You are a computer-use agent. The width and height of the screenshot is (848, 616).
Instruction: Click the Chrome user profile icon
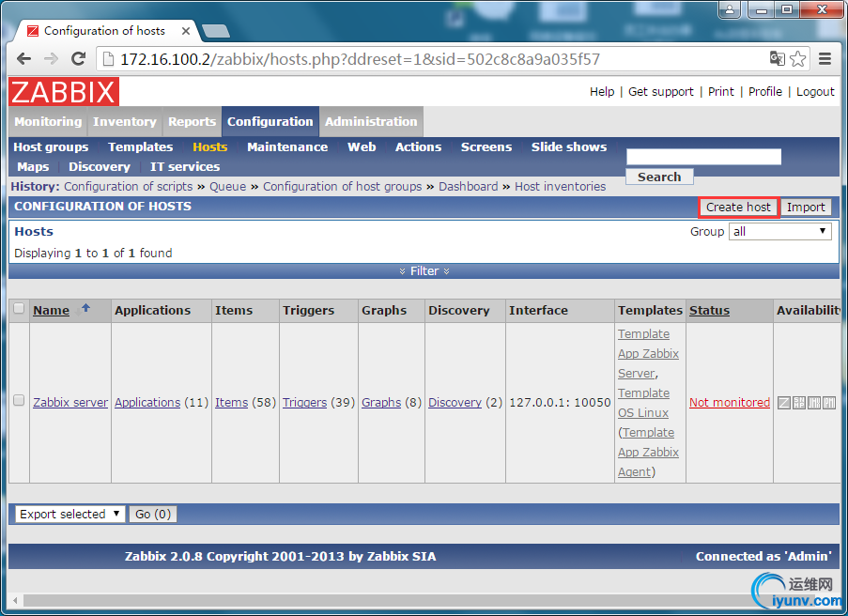tap(730, 9)
